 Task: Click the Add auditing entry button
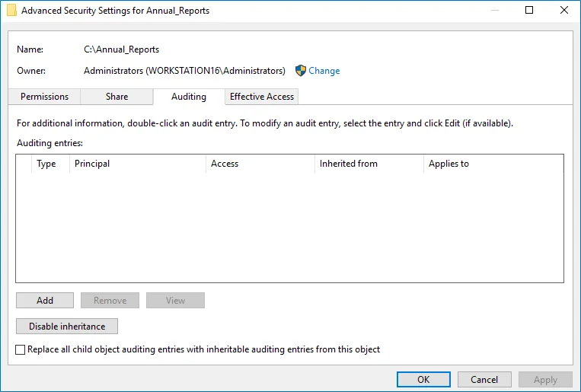coord(45,300)
